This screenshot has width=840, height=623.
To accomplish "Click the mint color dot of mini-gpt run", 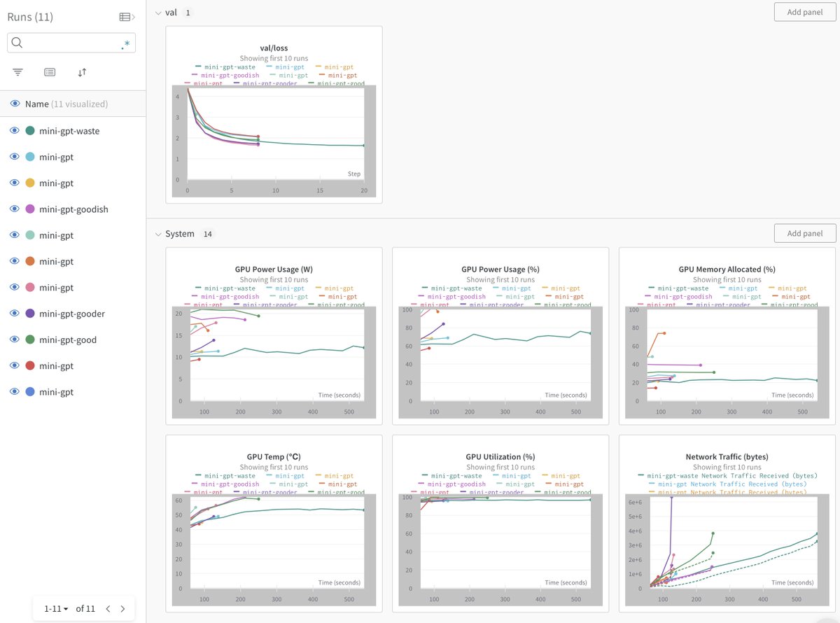I will click(30, 235).
